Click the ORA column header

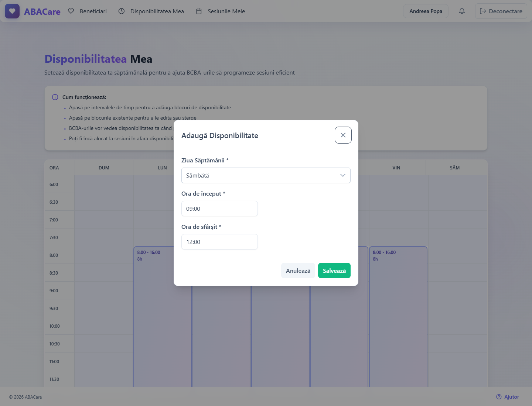pyautogui.click(x=54, y=168)
